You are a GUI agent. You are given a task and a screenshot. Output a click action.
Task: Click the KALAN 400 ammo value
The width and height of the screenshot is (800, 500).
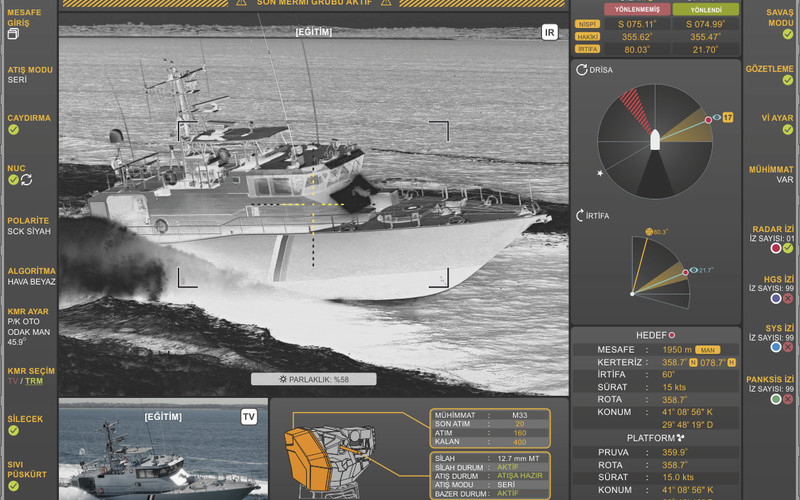pyautogui.click(x=520, y=442)
